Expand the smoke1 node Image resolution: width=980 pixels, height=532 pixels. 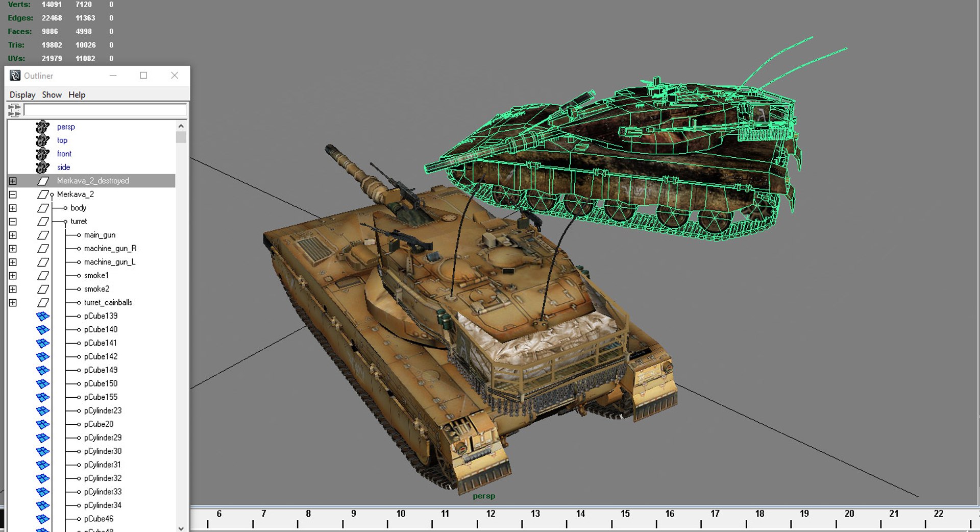[13, 276]
